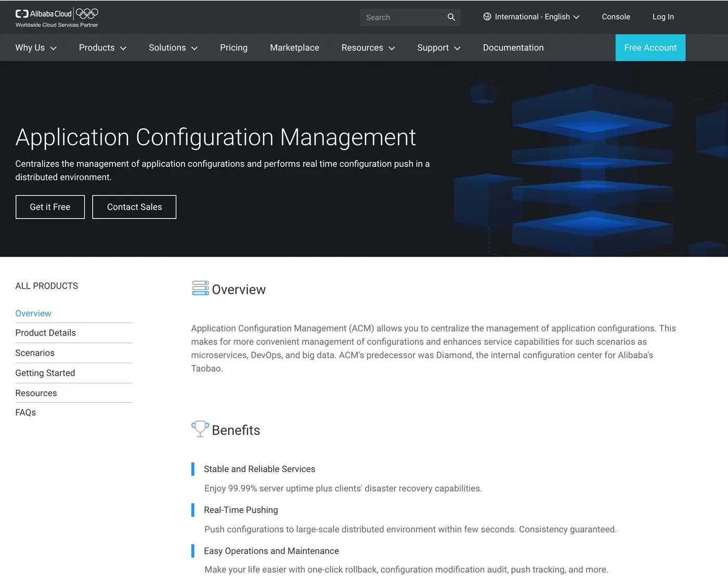Click the globe icon beside International
Screen dimensions: 728x580
[487, 17]
